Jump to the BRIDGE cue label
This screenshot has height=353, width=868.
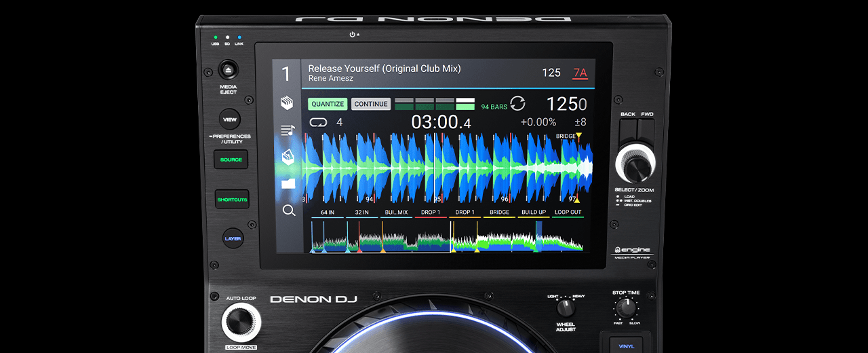pyautogui.click(x=499, y=212)
